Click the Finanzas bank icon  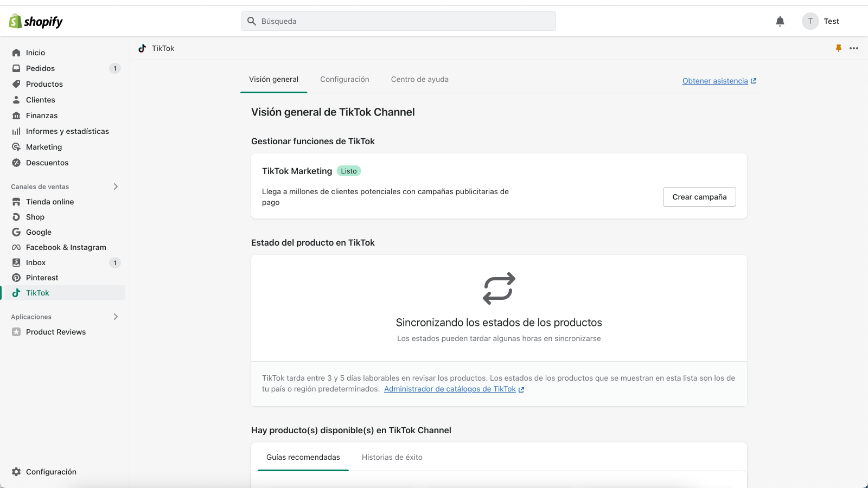(x=16, y=115)
